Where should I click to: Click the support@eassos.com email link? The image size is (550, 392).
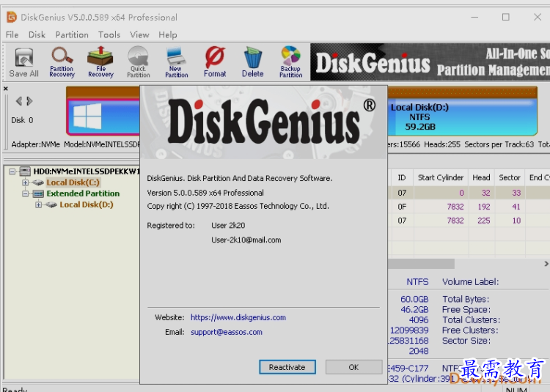pos(227,332)
